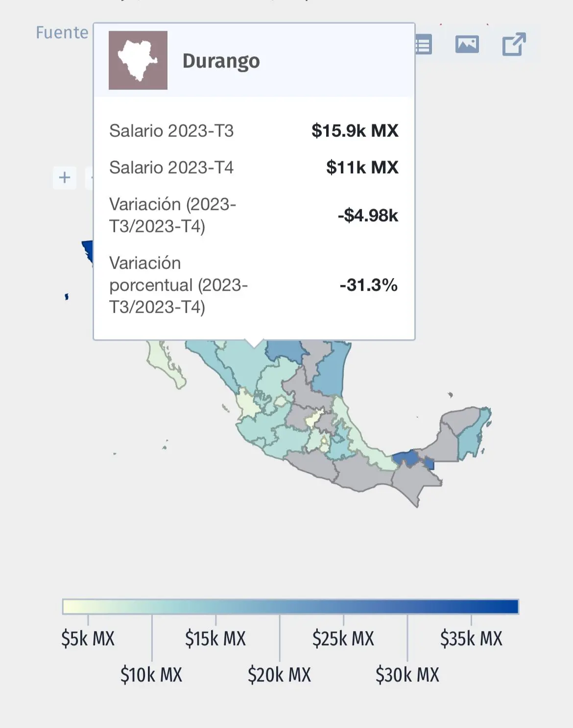The height and width of the screenshot is (728, 573).
Task: Click the save image icon
Action: point(467,45)
